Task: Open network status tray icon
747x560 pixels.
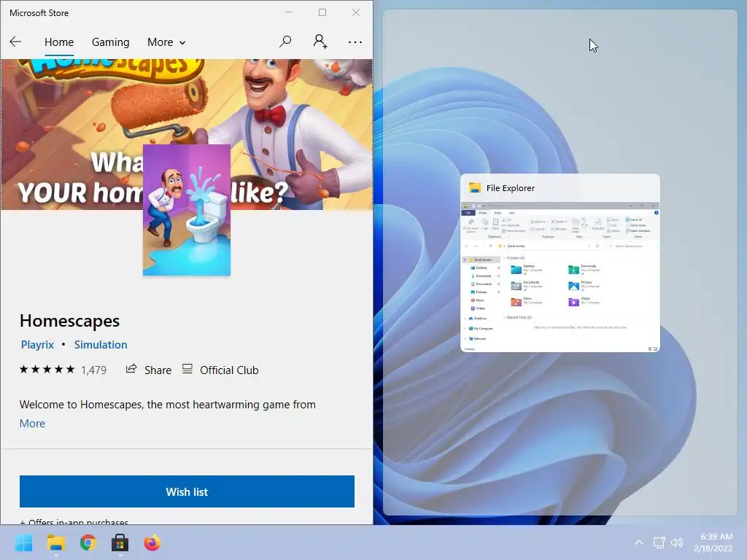Action: coord(659,542)
